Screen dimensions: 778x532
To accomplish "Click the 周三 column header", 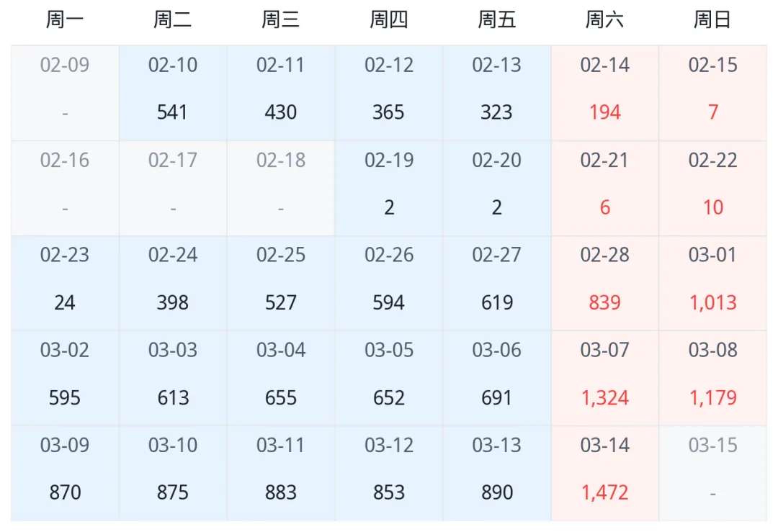I will 281,20.
